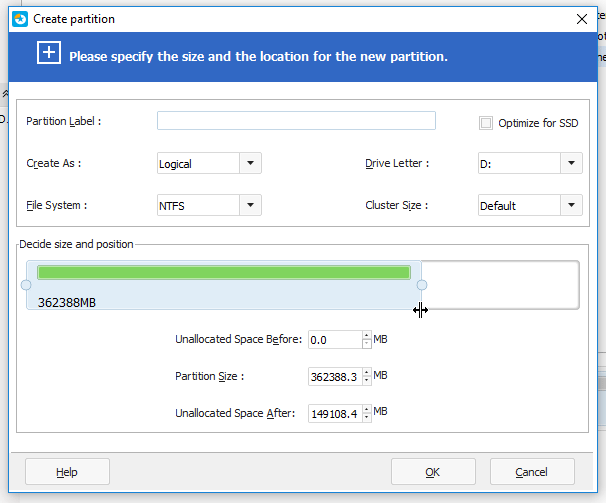Decrease Partition Size with the down arrow
The width and height of the screenshot is (606, 503).
coord(367,381)
